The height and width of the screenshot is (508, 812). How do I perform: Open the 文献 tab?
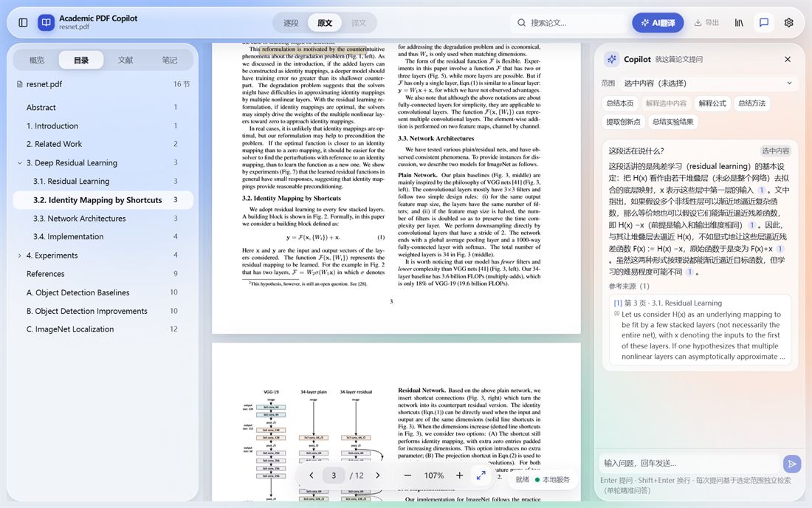tap(125, 60)
